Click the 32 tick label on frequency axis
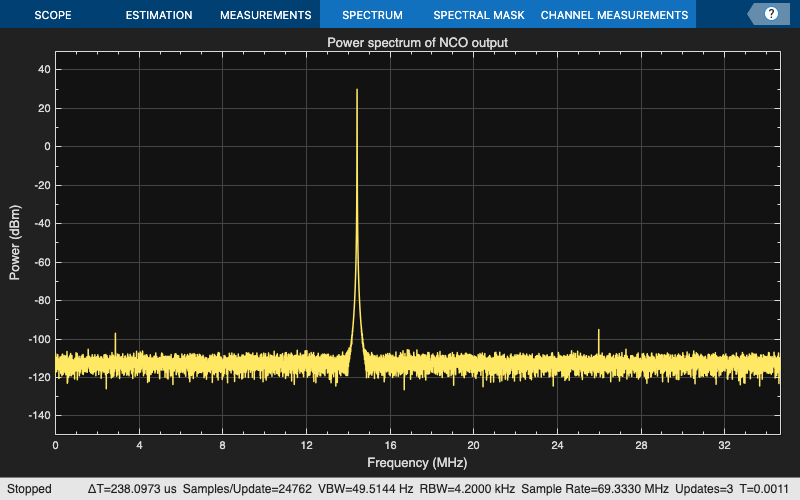 point(724,445)
